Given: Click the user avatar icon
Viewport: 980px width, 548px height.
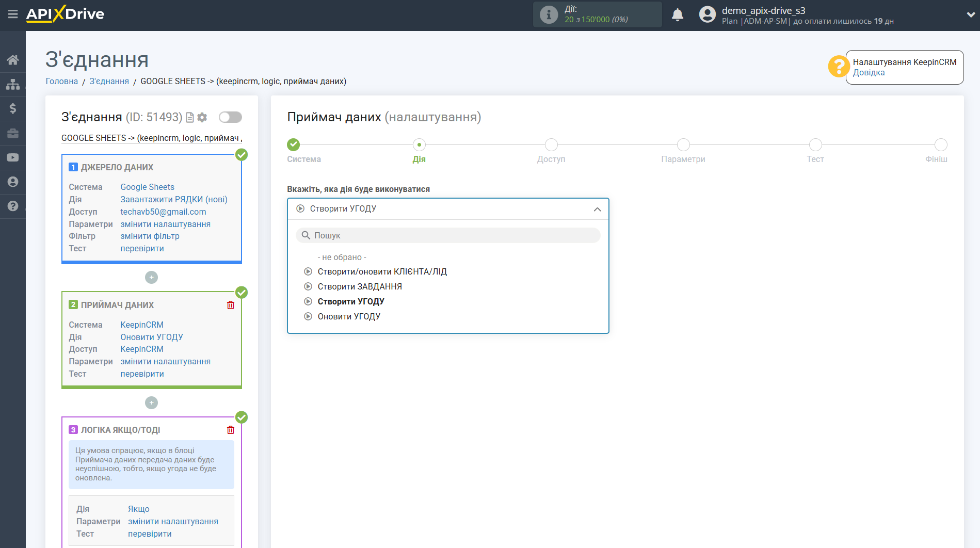Looking at the screenshot, I should coord(707,14).
